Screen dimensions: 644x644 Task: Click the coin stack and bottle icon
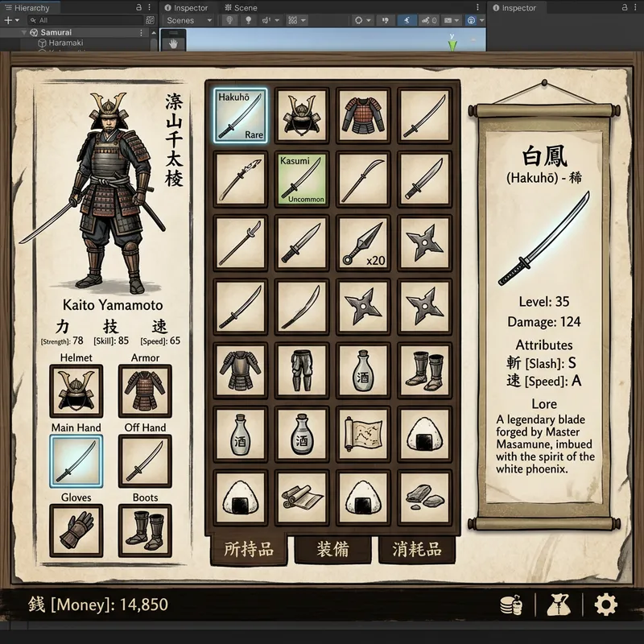click(x=512, y=605)
